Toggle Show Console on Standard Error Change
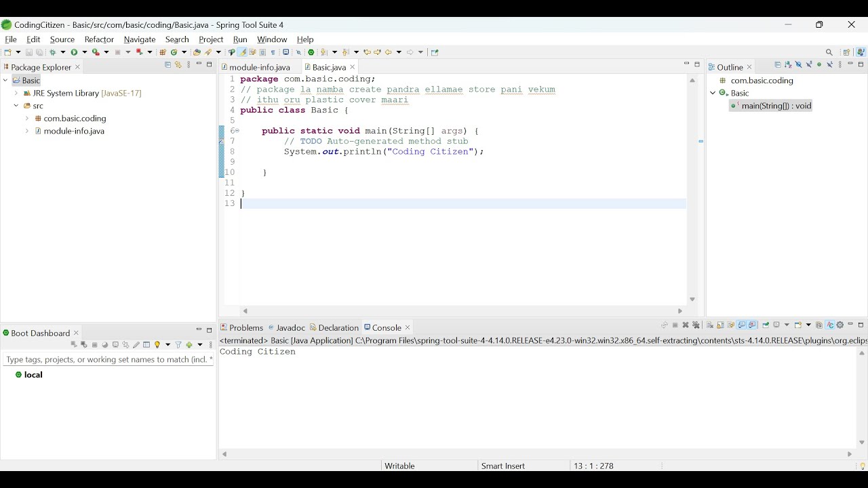The image size is (868, 488). pyautogui.click(x=752, y=325)
